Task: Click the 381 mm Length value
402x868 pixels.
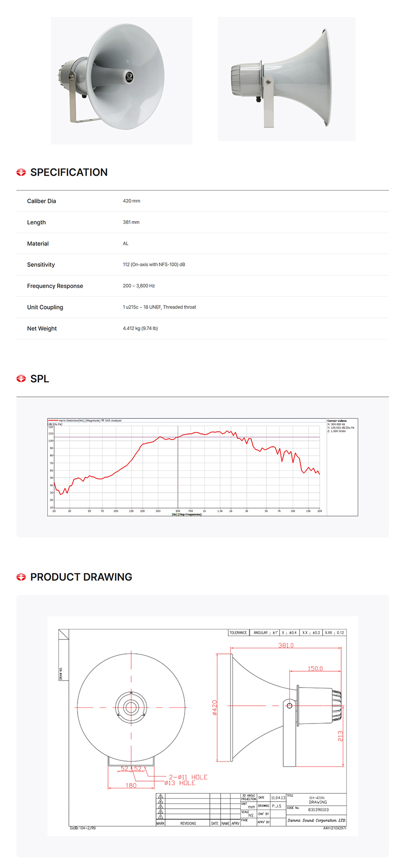Action: click(x=131, y=222)
